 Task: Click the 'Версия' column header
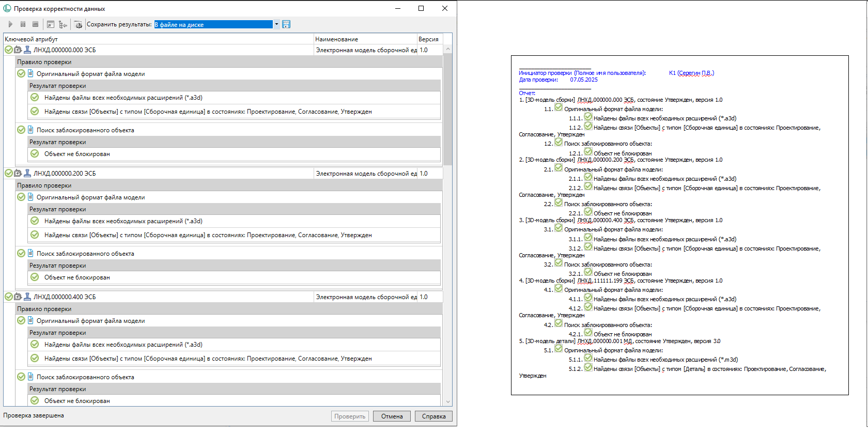coord(428,39)
